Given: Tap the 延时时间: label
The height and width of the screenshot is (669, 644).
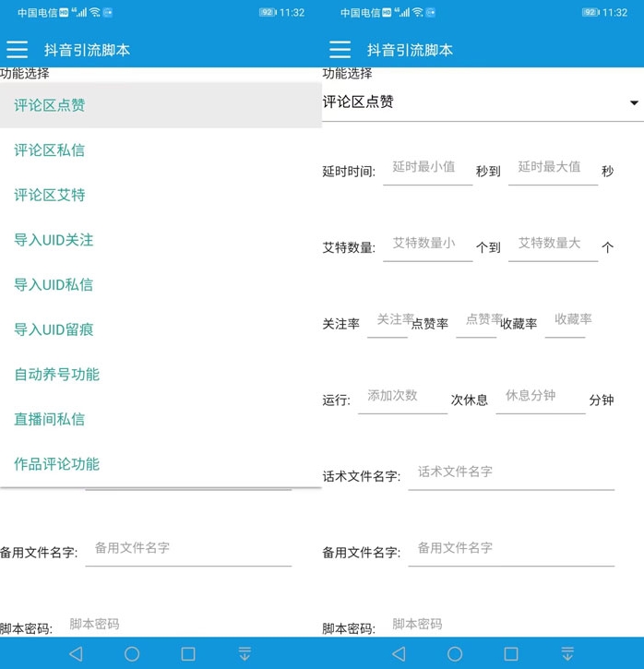Looking at the screenshot, I should [349, 172].
